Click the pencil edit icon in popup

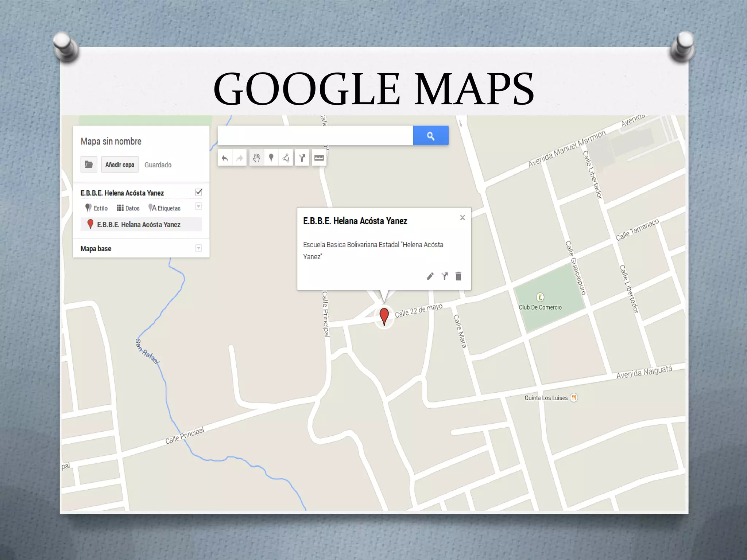pos(430,276)
